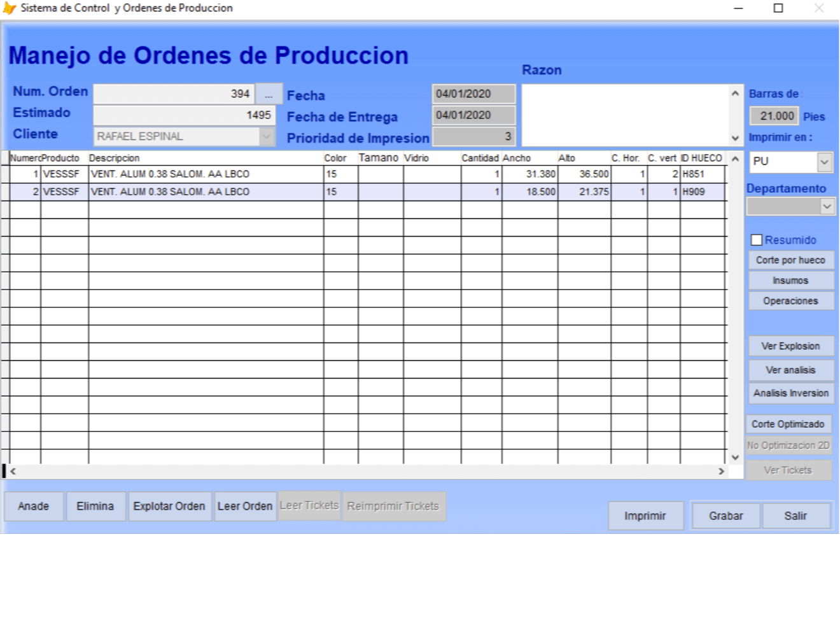Click Explotar Orden
Screen dimensions: 840x630
pos(169,506)
